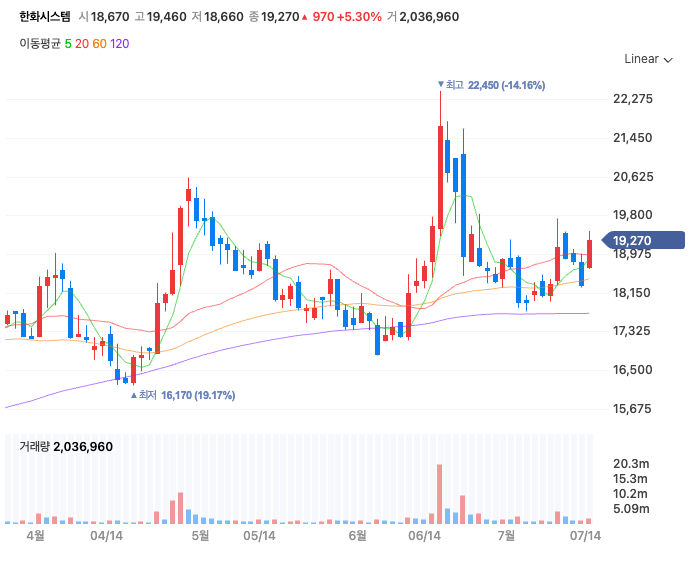
Task: Click the tallest red volume bar
Action: (x=439, y=494)
